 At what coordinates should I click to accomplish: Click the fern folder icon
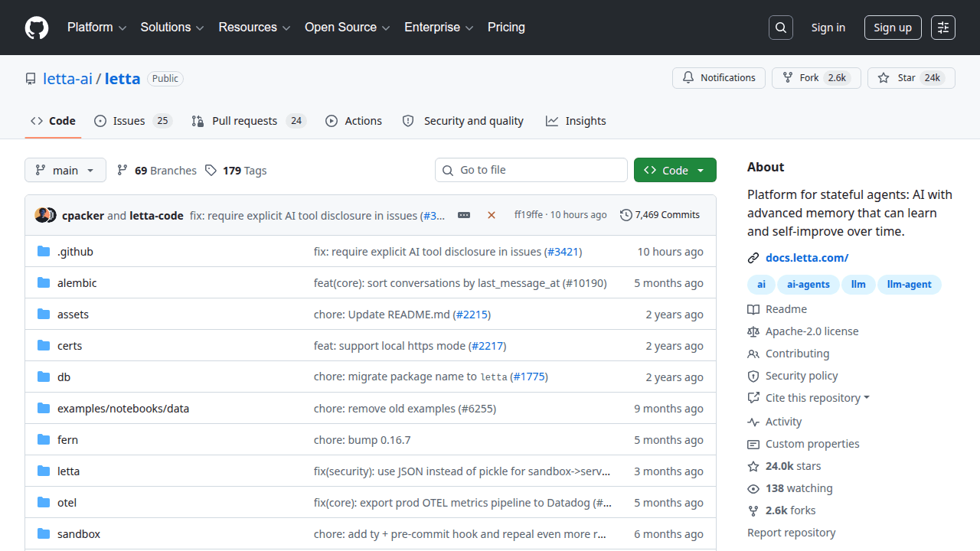(44, 440)
